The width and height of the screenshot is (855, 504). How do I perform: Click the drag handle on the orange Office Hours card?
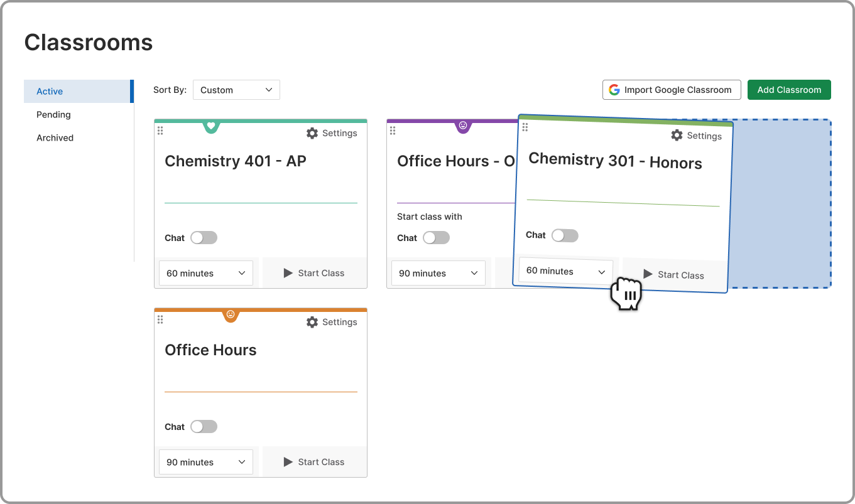(x=160, y=319)
